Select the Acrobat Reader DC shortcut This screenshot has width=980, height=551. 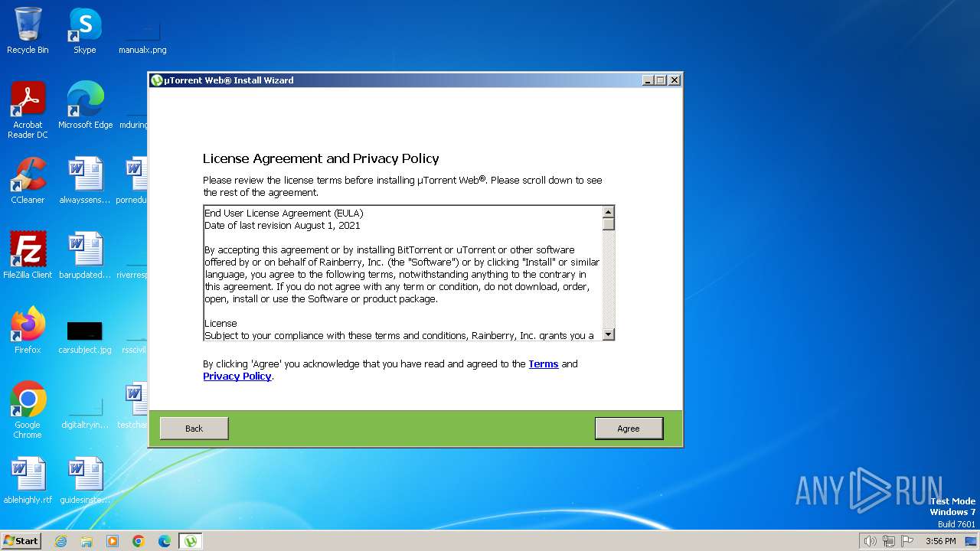point(28,111)
